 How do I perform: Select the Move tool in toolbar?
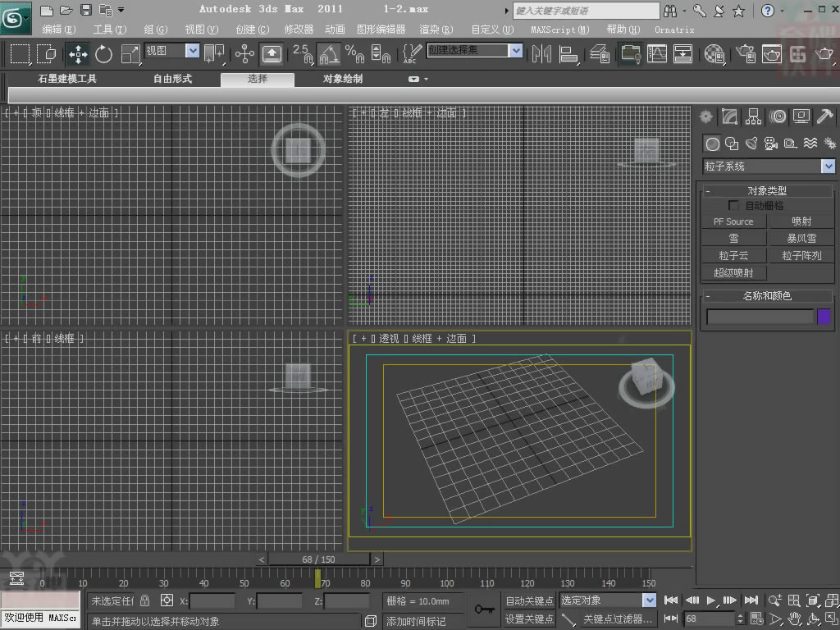(x=78, y=54)
